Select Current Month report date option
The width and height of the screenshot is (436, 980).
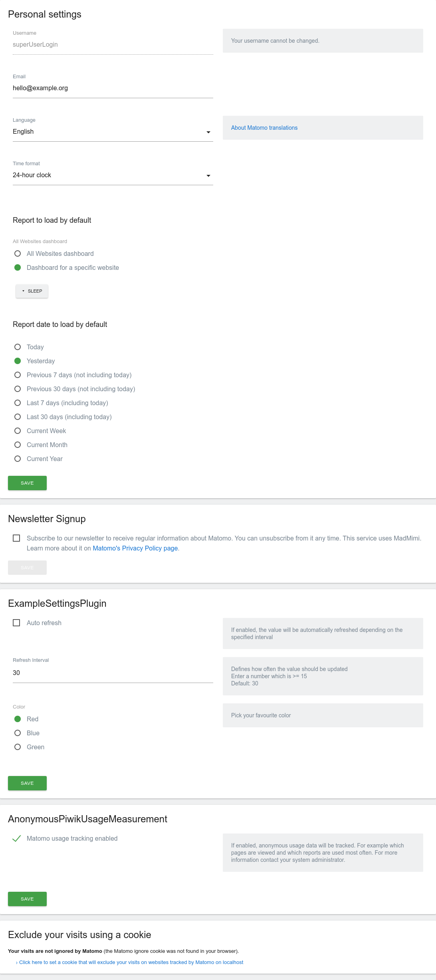[18, 445]
